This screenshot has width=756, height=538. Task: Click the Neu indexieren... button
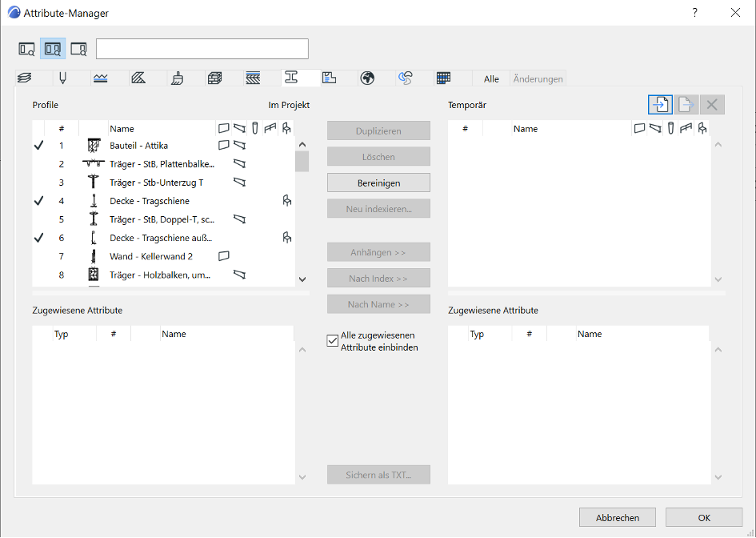(378, 209)
